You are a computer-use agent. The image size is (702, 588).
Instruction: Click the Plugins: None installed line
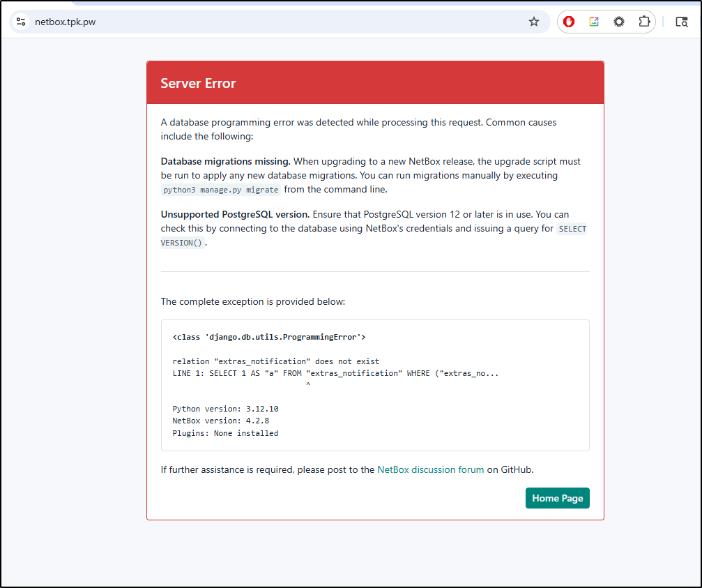225,433
